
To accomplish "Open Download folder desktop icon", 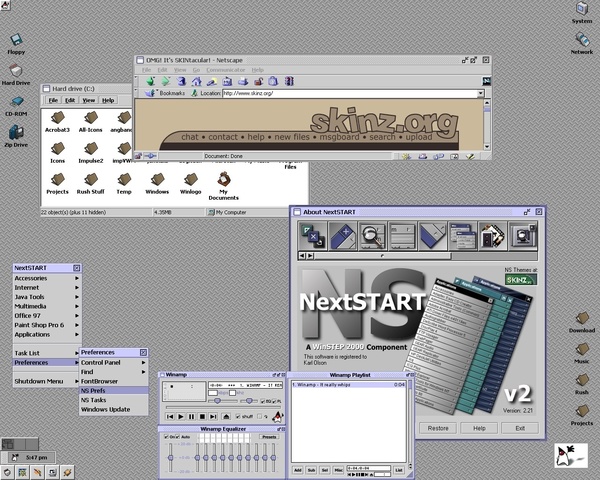I will point(582,322).
